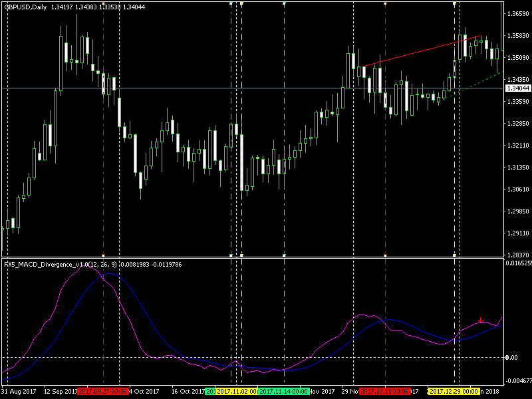Viewport: 532px width, 399px height.
Task: Click the 0.00 zero level label
Action: [x=511, y=358]
